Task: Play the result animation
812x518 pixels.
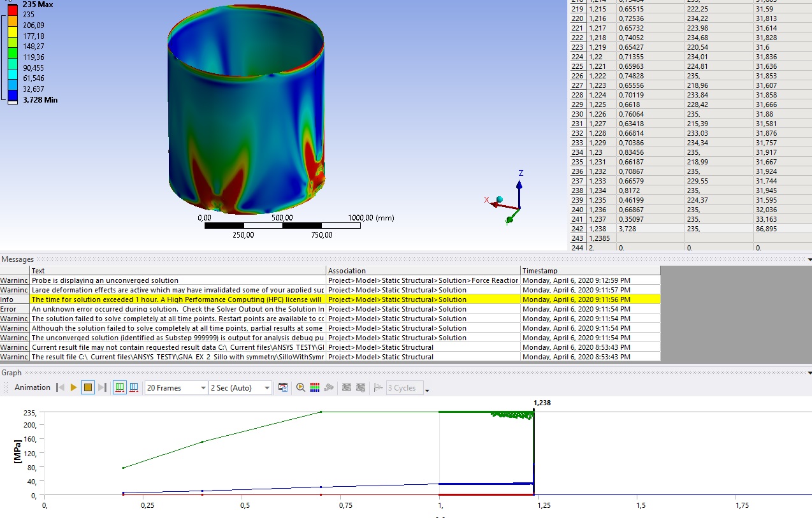Action: point(74,387)
